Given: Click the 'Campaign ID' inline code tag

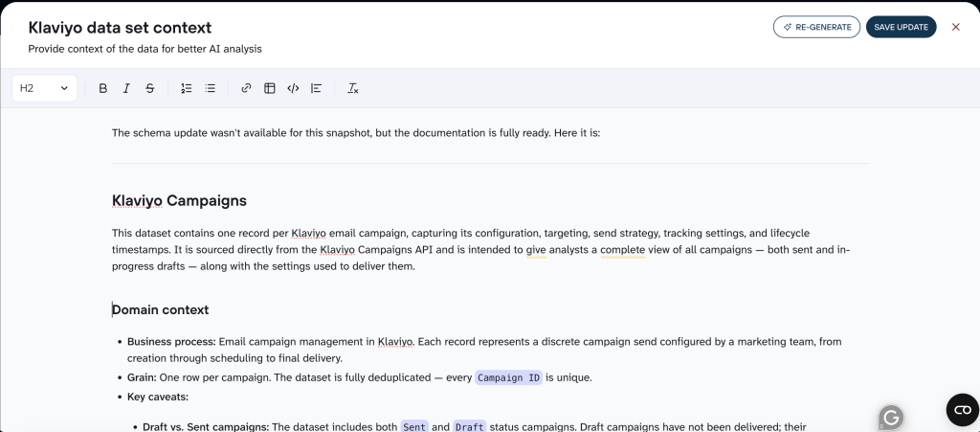Looking at the screenshot, I should [509, 377].
